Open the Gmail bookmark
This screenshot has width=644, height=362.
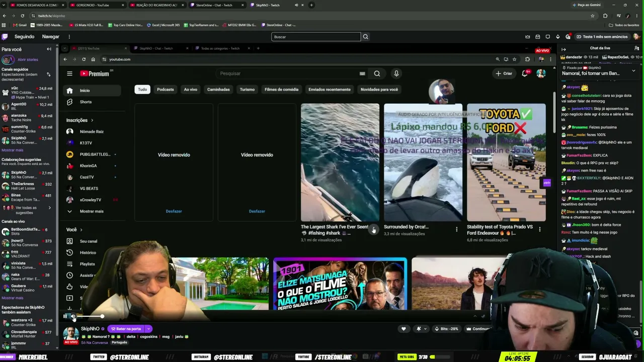tap(20, 25)
